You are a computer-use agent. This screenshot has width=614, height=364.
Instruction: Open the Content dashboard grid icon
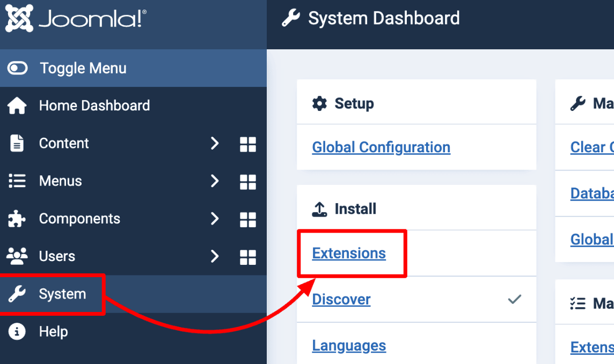click(247, 144)
